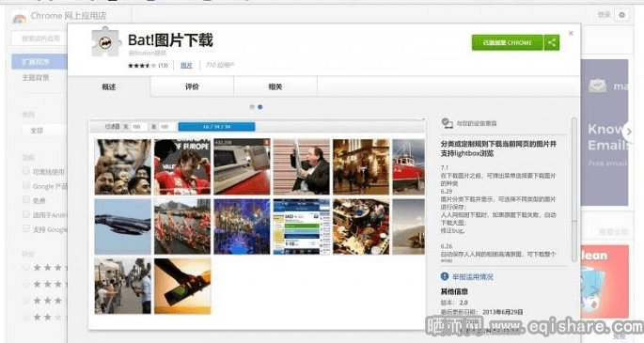Click the racing driver in red thumbnail

click(x=182, y=166)
